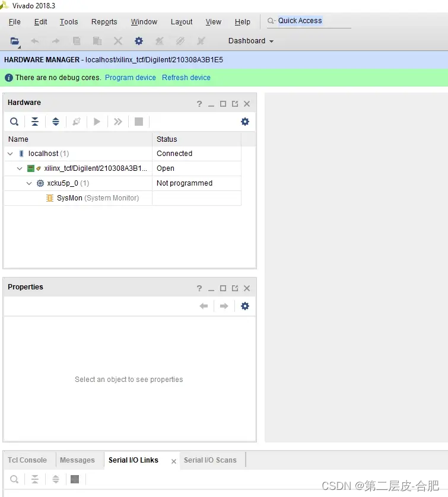448x497 pixels.
Task: Select the xcku5p_0 device row
Action: 68,183
